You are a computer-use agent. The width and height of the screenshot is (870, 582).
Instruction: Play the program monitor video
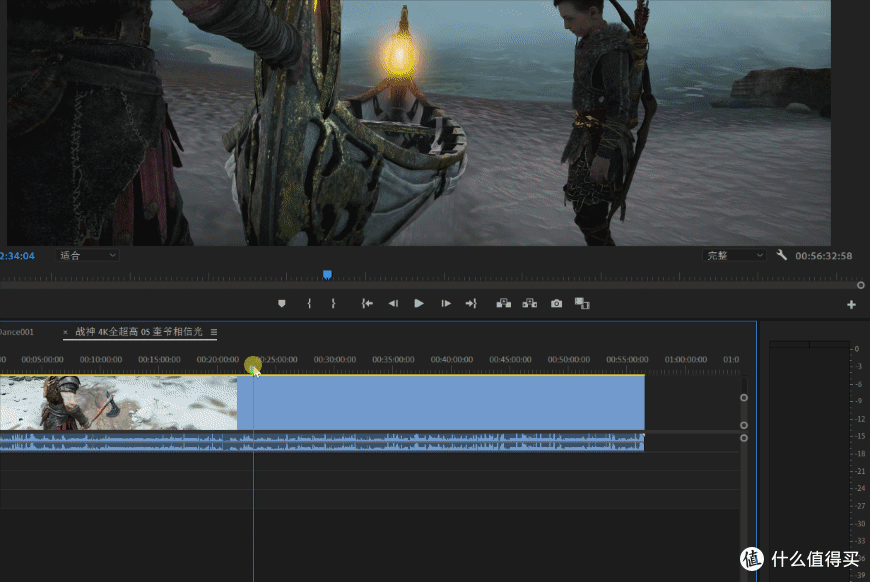click(419, 303)
